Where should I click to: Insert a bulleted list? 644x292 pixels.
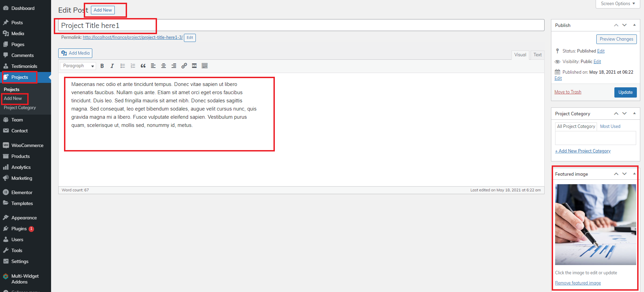(x=123, y=66)
